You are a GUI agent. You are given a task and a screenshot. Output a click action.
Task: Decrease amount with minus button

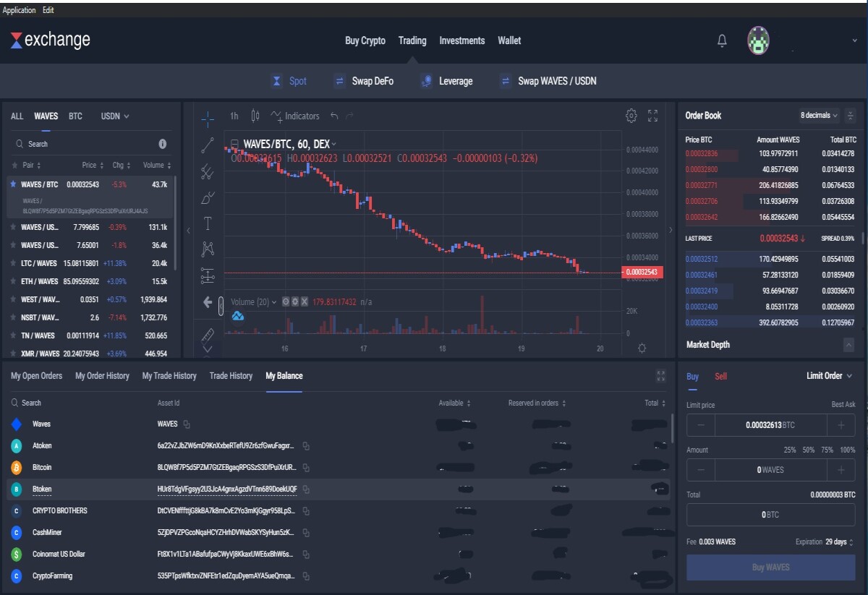coord(700,470)
